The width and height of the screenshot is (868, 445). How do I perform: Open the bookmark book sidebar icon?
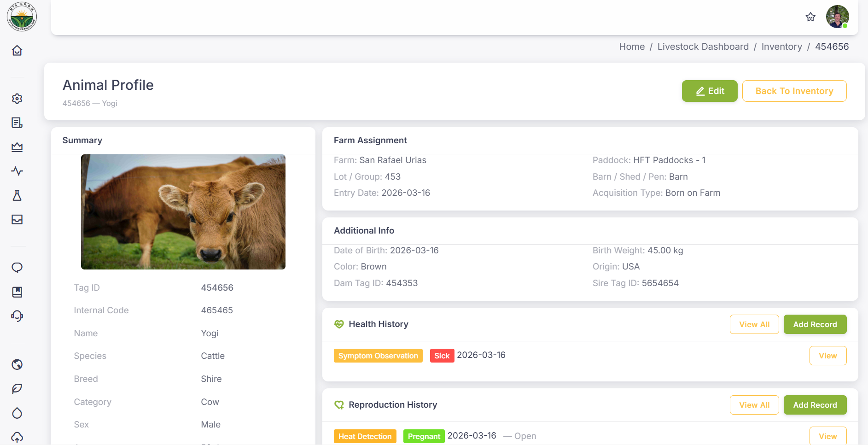point(17,292)
